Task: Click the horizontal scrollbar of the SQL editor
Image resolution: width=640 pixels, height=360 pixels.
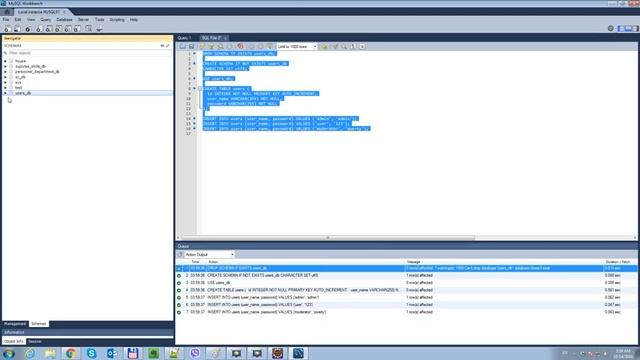Action: 328,238
